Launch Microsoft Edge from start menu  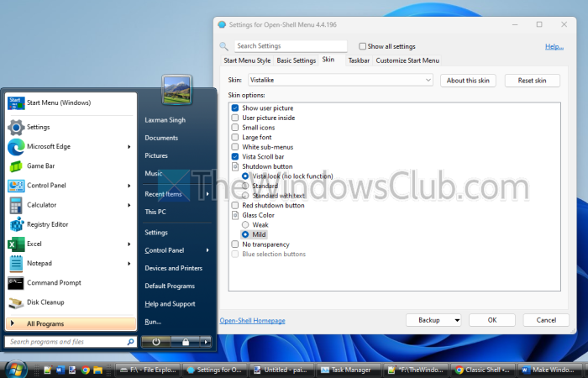click(71, 147)
